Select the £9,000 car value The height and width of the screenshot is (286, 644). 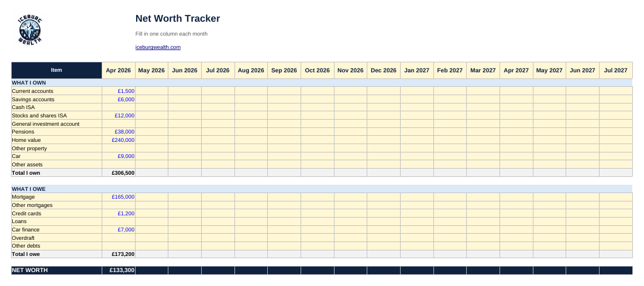click(x=118, y=156)
